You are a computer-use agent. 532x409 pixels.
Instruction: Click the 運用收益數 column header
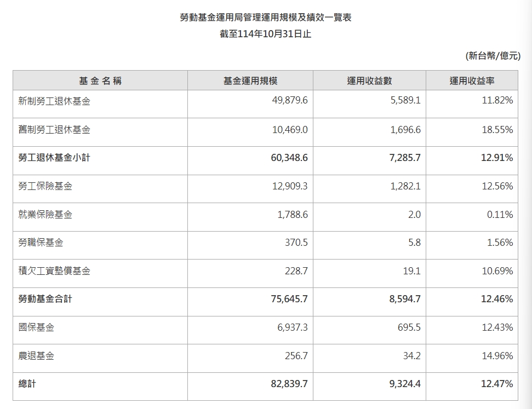[x=369, y=80]
